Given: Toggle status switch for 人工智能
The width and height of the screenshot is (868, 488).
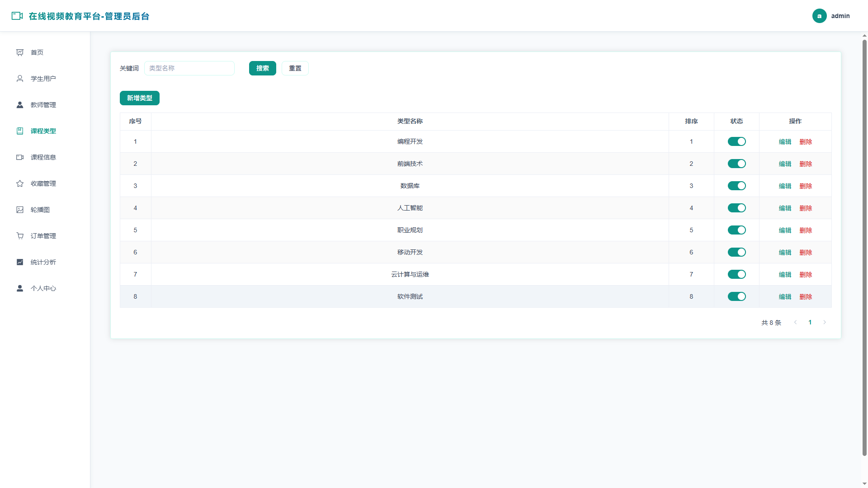Looking at the screenshot, I should (736, 208).
